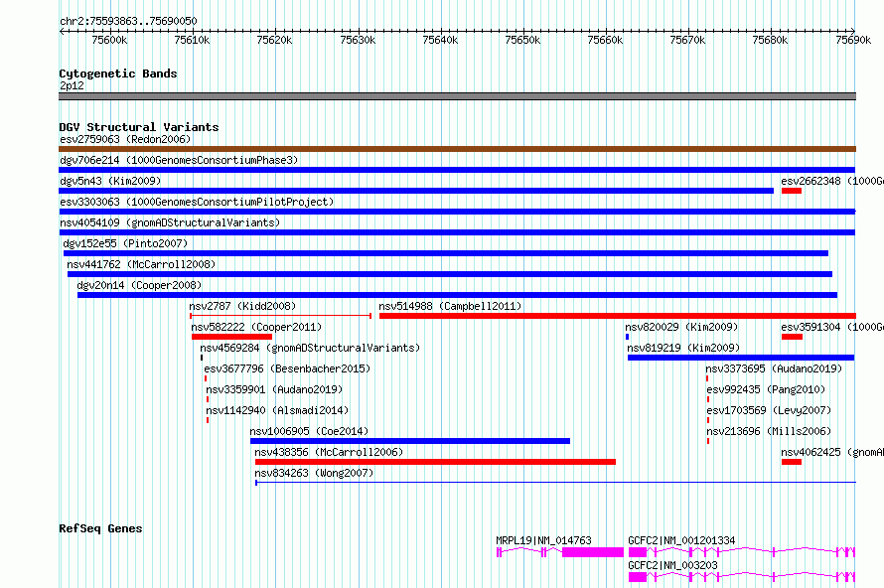Open the RefSeq Genes track title
Image resolution: width=884 pixels, height=588 pixels.
tap(100, 528)
